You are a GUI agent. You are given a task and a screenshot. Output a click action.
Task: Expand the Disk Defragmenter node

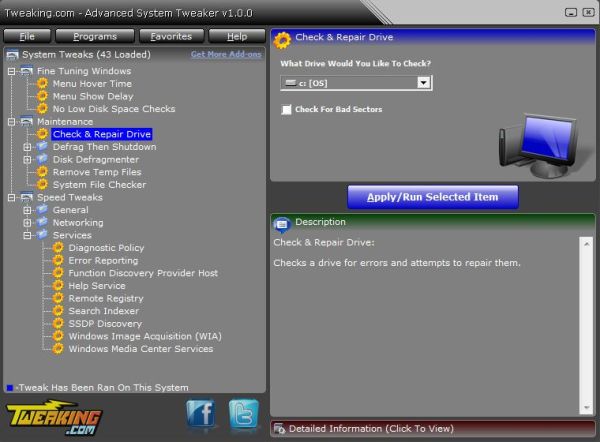tap(27, 160)
